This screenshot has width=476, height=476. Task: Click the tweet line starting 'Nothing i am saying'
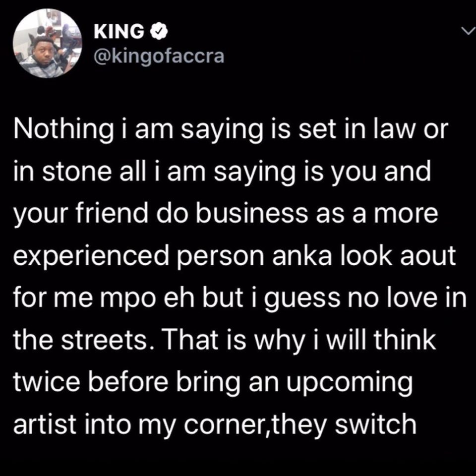click(x=231, y=130)
